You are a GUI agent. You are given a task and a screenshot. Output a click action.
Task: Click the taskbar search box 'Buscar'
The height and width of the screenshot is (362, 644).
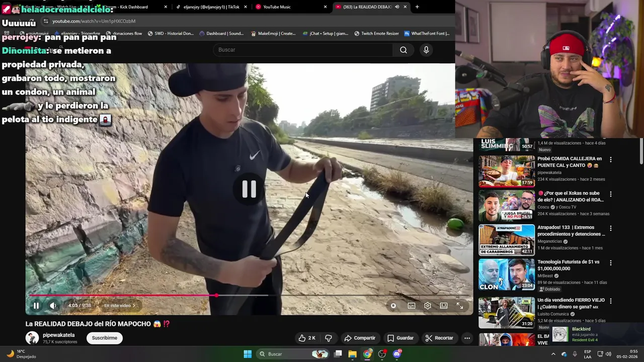coord(294,354)
